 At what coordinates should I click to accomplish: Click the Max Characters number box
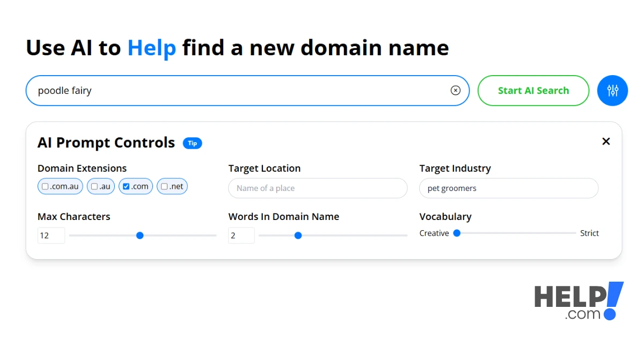click(51, 236)
